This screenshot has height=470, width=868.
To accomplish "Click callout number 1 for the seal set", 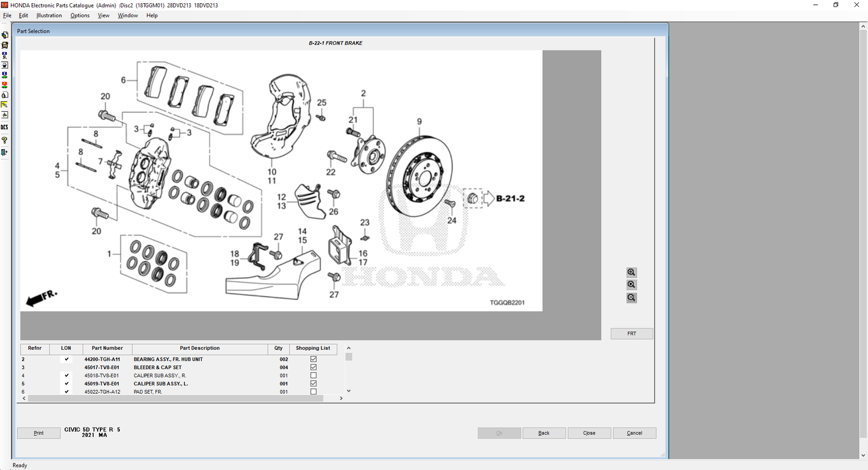I will 109,254.
